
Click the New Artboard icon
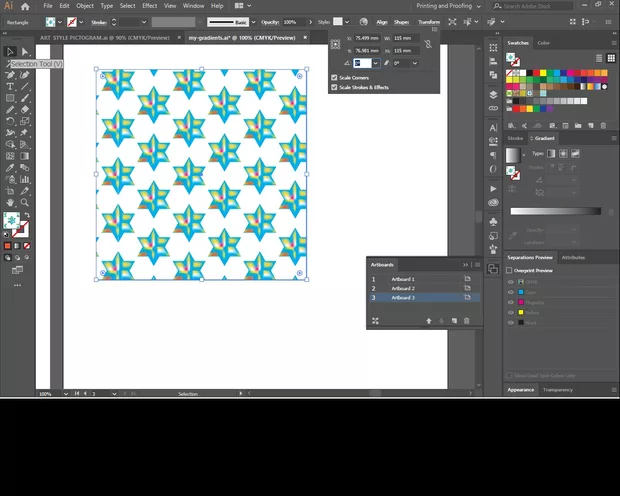(x=453, y=320)
